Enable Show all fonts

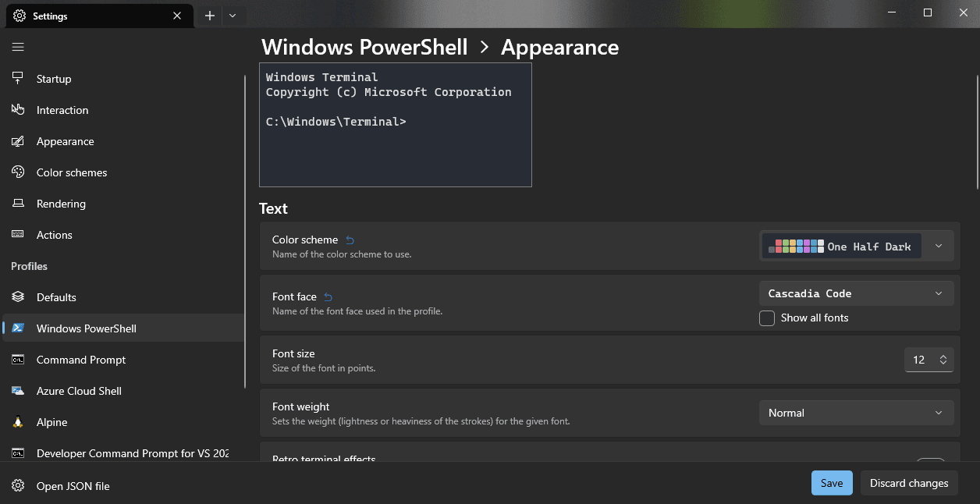click(766, 318)
